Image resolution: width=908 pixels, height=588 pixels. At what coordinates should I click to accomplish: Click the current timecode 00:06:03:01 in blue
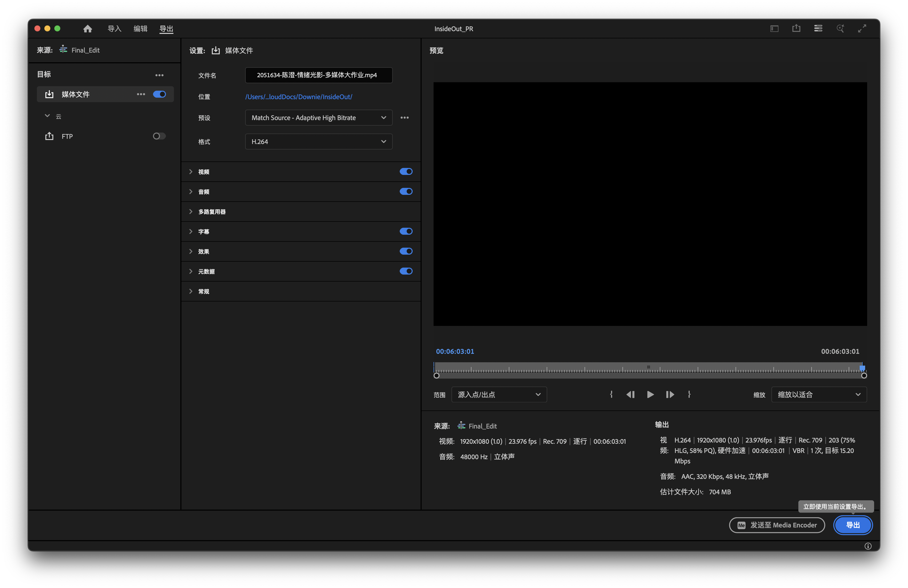[x=455, y=351]
